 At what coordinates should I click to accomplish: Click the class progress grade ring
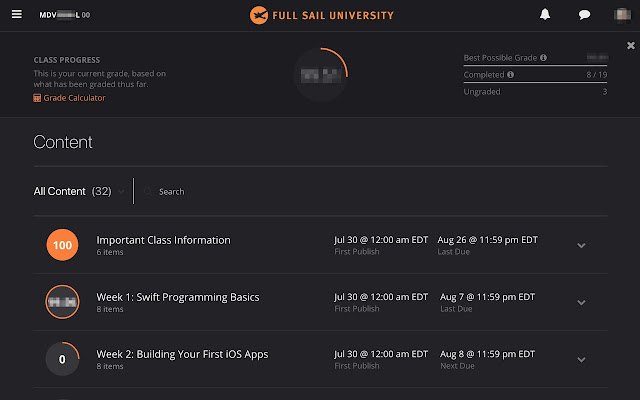click(321, 74)
